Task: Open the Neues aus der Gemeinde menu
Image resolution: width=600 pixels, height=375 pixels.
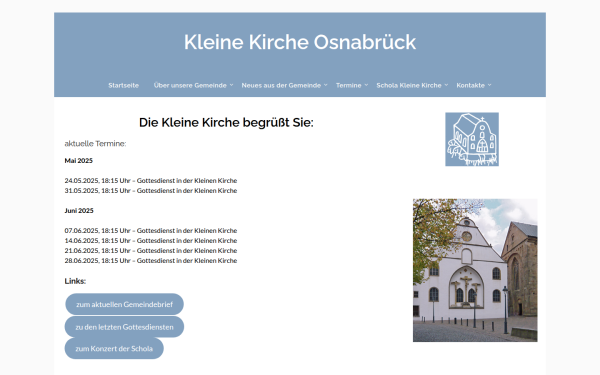Action: click(281, 85)
